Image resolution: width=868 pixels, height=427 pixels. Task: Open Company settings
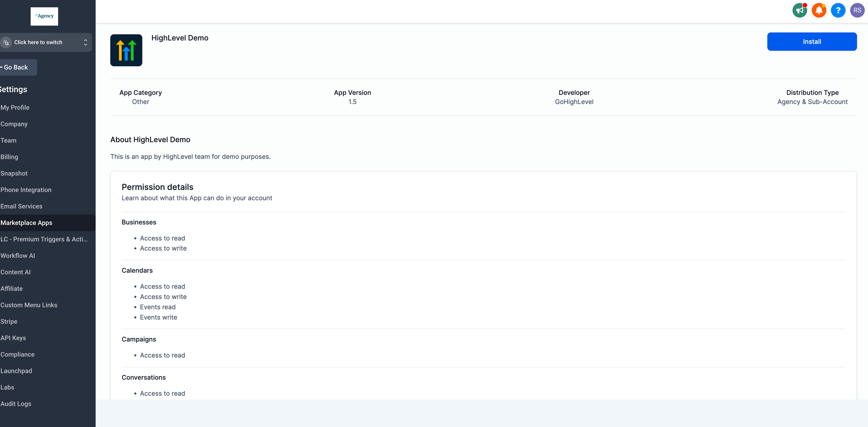pos(14,124)
